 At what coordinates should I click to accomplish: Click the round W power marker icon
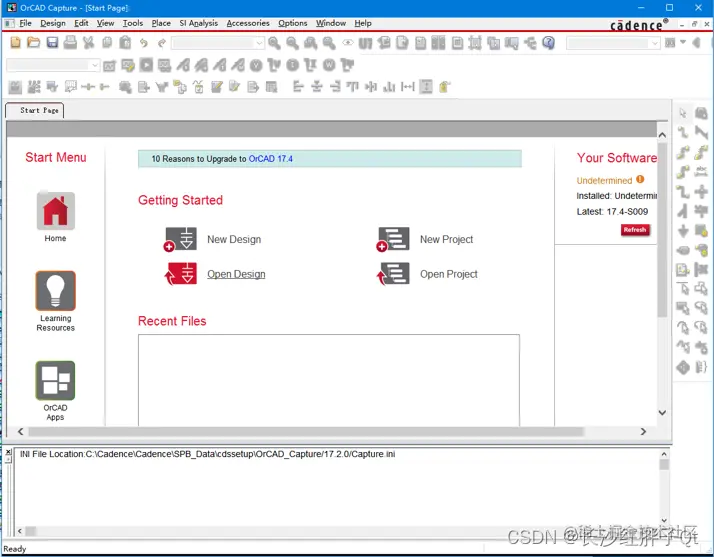click(329, 65)
